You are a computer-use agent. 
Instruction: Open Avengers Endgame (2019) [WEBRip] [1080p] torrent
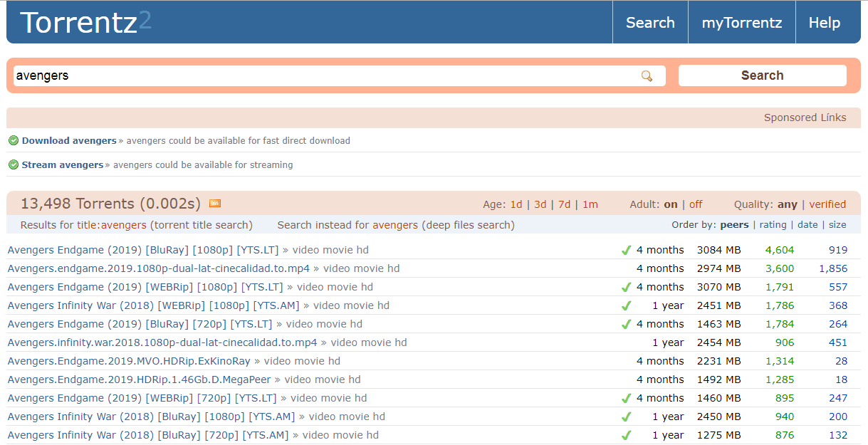click(145, 287)
